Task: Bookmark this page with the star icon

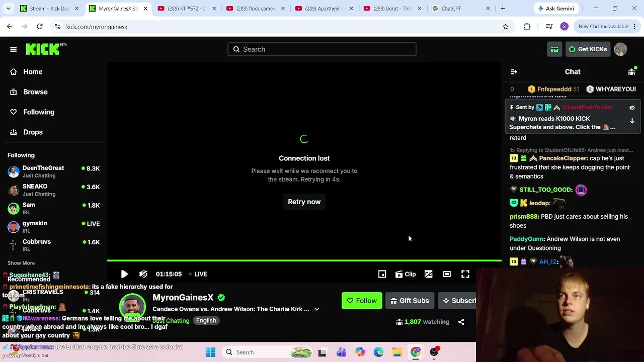Action: click(x=506, y=27)
